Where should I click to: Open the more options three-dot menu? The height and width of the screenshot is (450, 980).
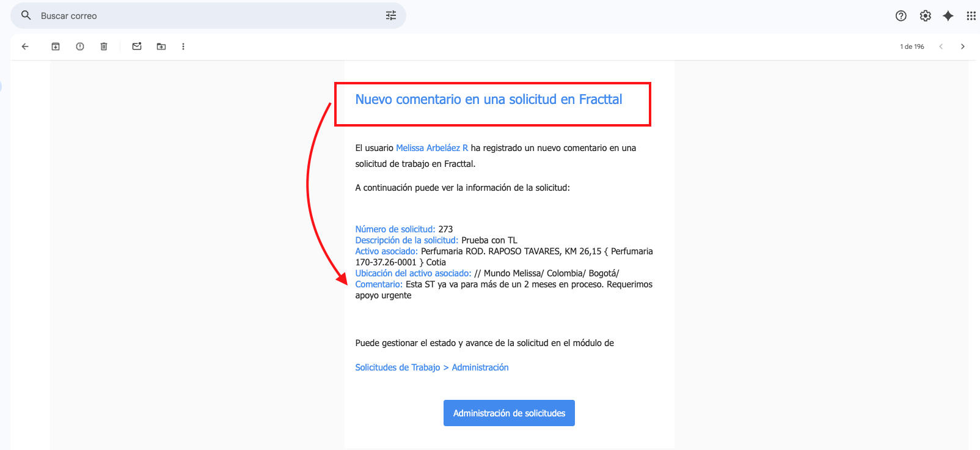click(183, 46)
